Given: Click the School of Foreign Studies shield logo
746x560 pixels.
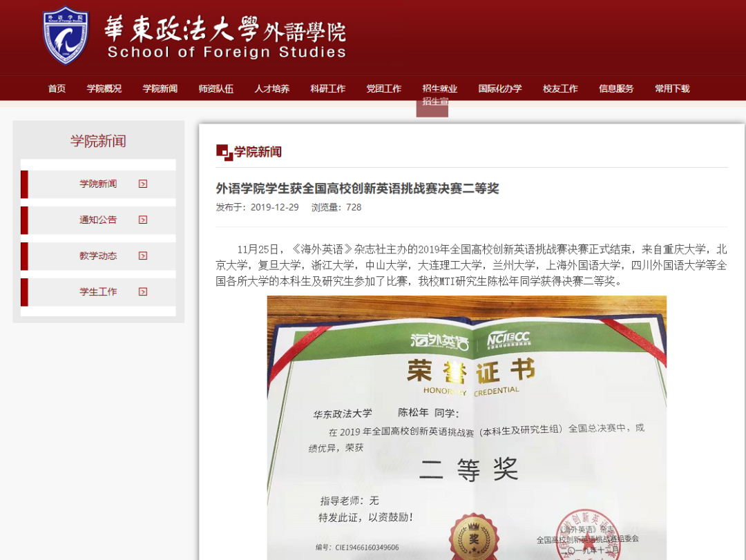Looking at the screenshot, I should point(66,35).
